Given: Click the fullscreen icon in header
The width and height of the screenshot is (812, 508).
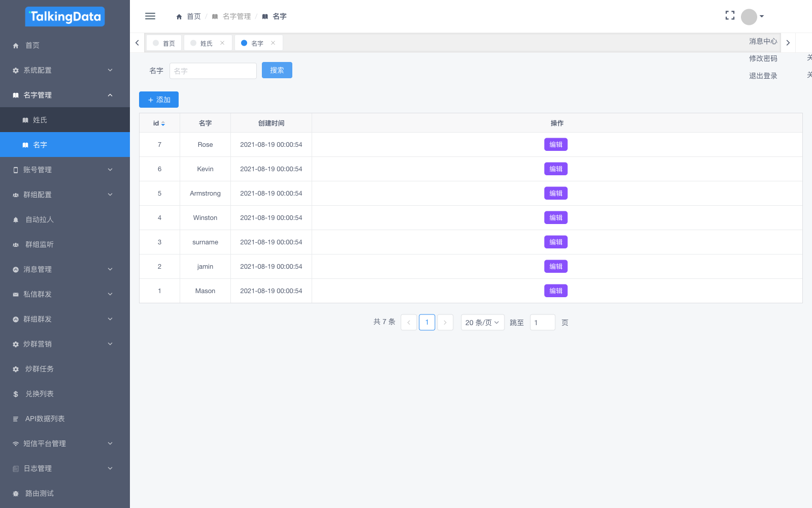Looking at the screenshot, I should [x=730, y=16].
